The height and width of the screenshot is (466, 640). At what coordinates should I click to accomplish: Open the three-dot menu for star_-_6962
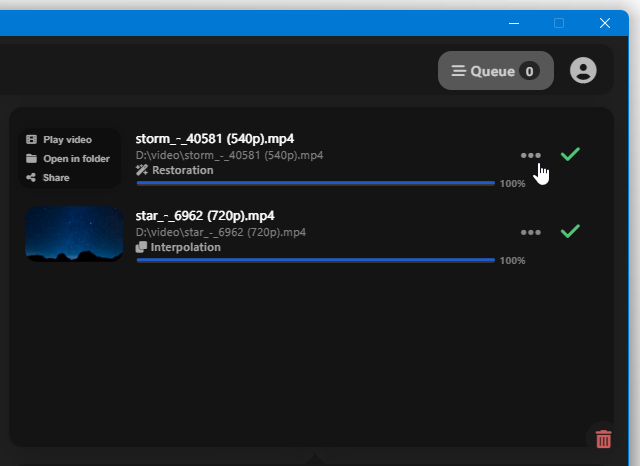pos(531,233)
